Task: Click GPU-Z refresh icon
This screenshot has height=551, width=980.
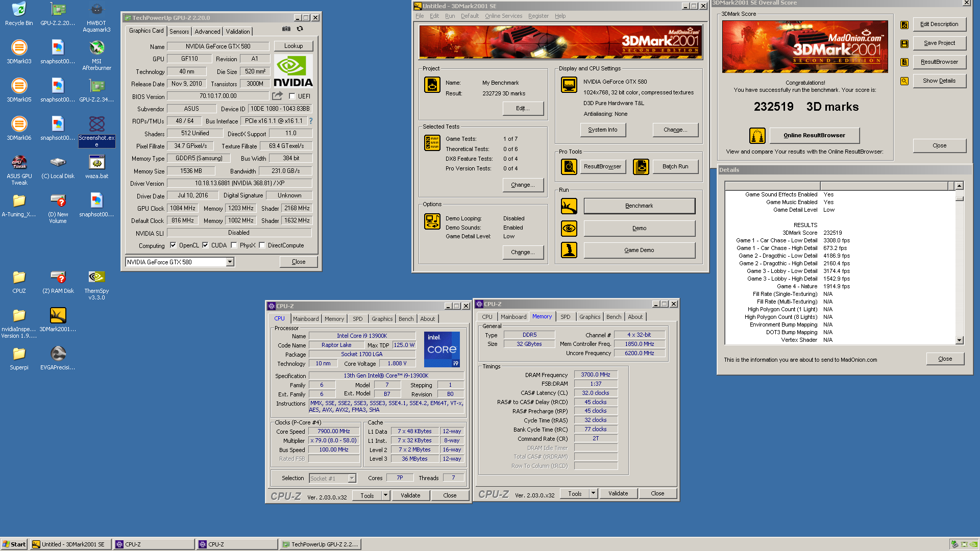Action: pyautogui.click(x=300, y=29)
